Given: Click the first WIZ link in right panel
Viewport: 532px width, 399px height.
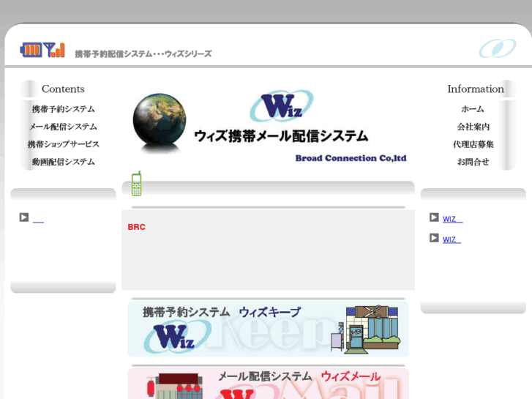Looking at the screenshot, I should pos(453,219).
